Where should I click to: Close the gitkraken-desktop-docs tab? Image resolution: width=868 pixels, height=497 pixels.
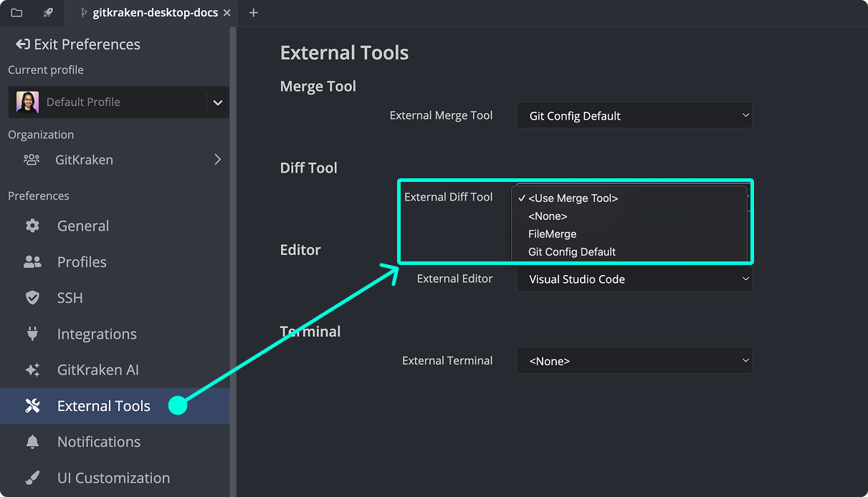[227, 13]
